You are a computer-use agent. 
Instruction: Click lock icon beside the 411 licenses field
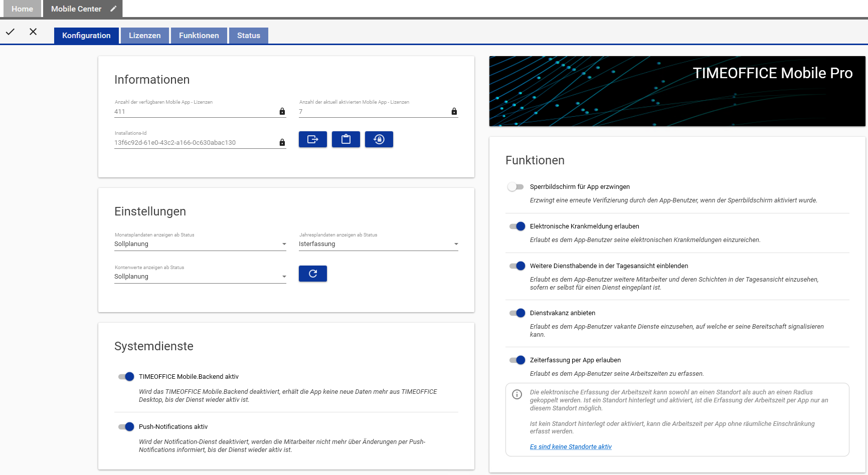282,111
